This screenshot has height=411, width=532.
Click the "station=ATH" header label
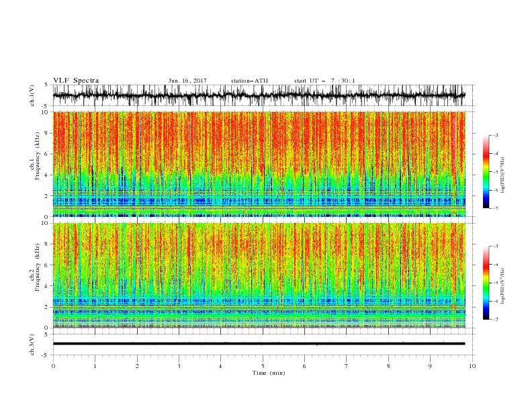249,81
